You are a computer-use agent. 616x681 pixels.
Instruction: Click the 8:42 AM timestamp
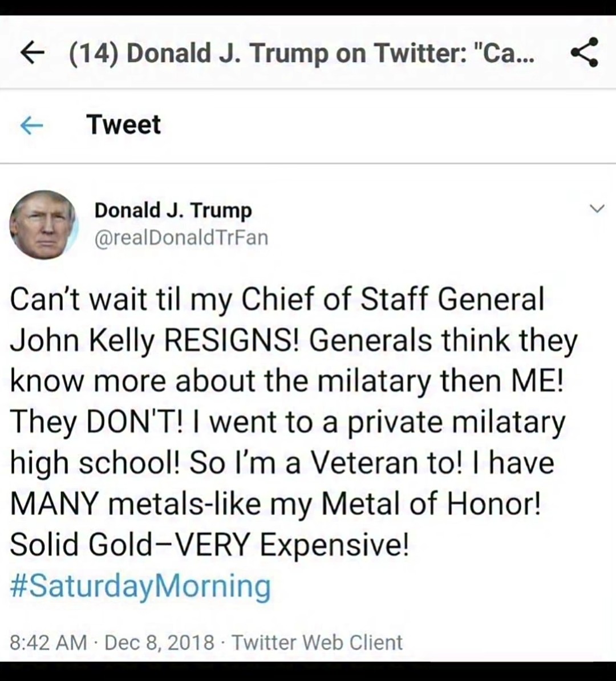click(48, 642)
